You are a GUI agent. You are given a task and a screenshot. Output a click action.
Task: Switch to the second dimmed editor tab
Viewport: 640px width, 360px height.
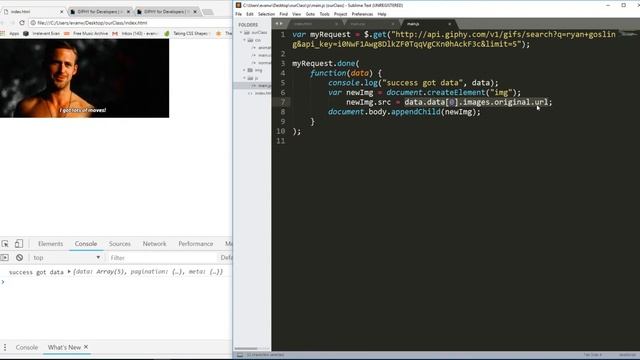point(371,24)
